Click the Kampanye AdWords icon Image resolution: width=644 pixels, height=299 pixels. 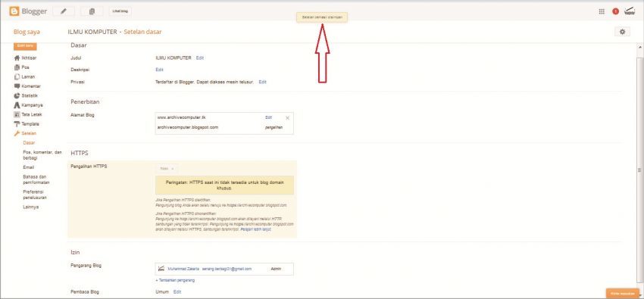[x=17, y=105]
